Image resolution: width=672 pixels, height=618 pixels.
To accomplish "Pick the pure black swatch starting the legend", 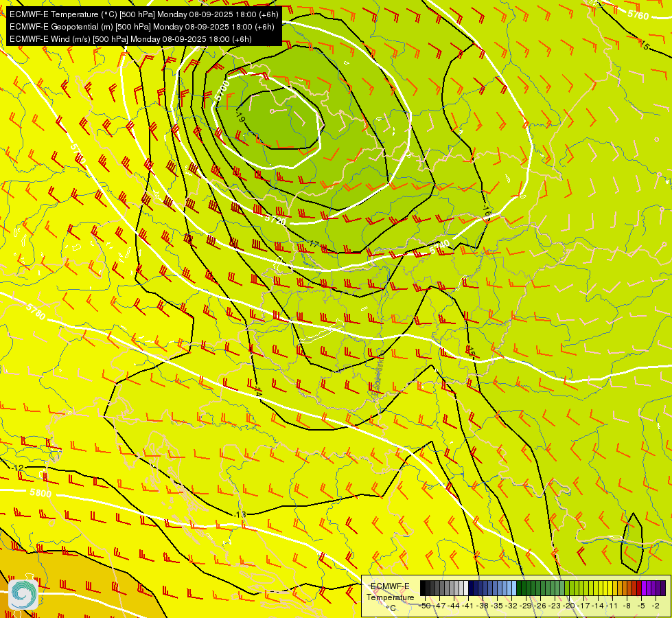I will 423,588.
